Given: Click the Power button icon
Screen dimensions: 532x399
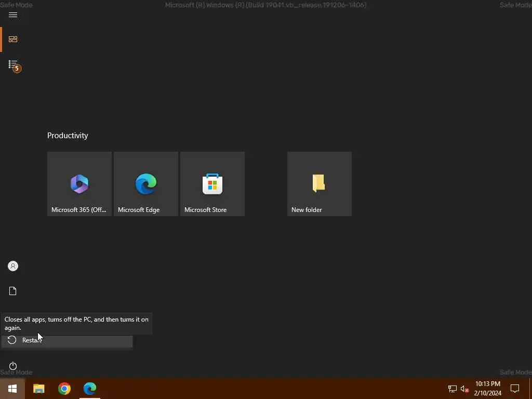Looking at the screenshot, I should coord(13,366).
